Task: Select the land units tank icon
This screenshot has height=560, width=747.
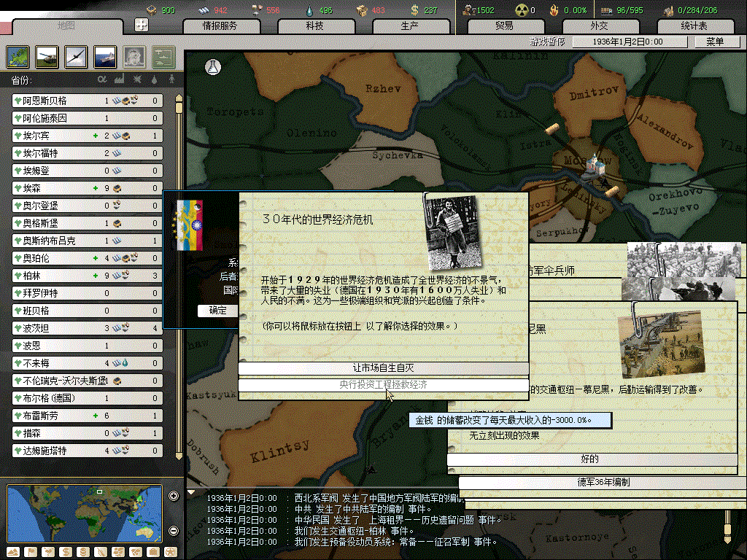Action: 47,56
